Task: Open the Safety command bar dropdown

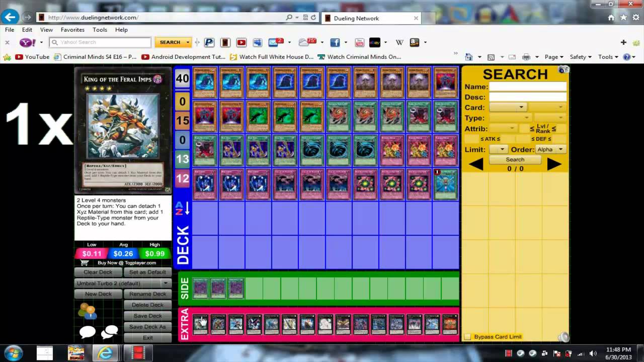Action: (x=581, y=57)
